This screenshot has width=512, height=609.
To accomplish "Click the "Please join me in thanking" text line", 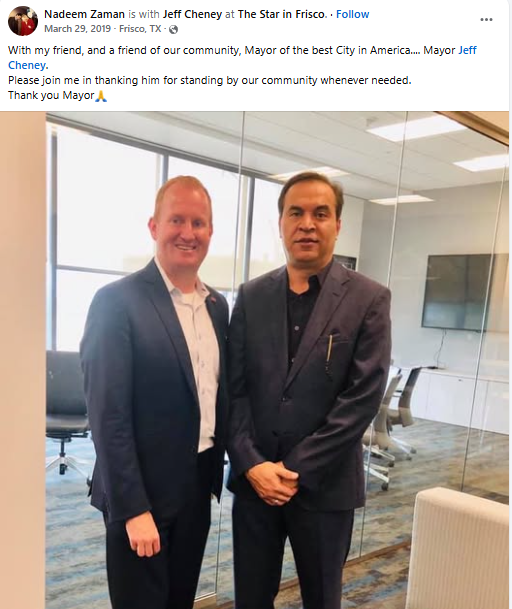I will [x=209, y=80].
